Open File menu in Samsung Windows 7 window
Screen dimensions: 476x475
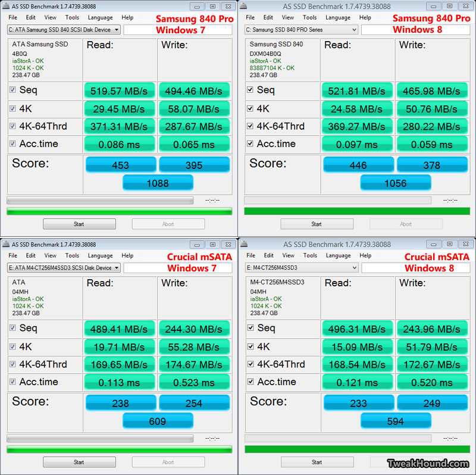[12, 18]
